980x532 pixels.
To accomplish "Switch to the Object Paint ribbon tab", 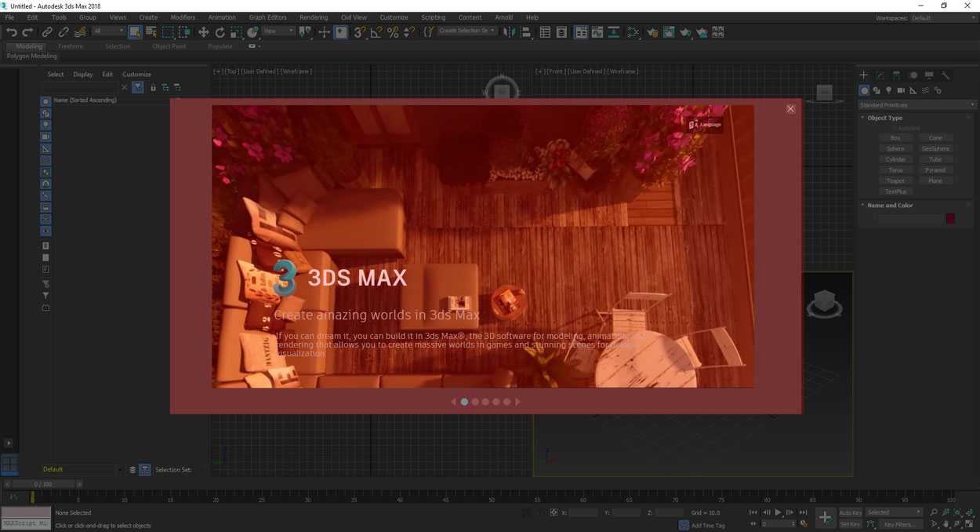I will click(169, 46).
